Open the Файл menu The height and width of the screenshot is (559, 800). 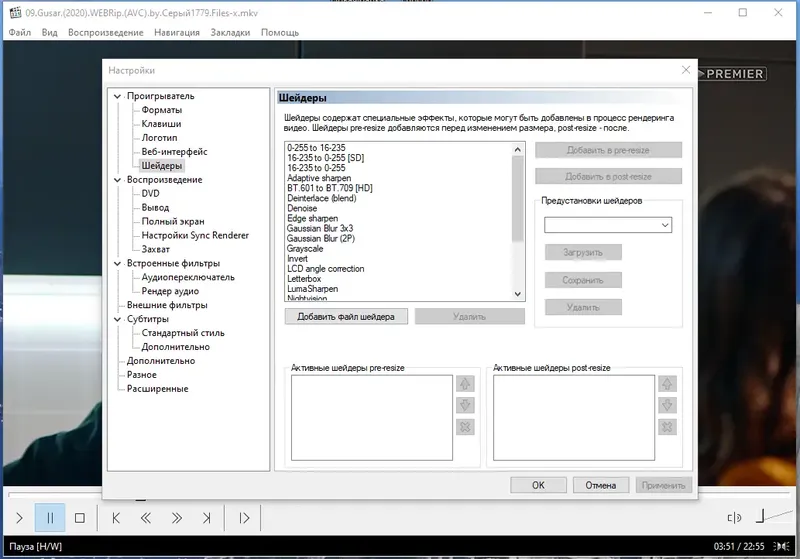coord(19,33)
